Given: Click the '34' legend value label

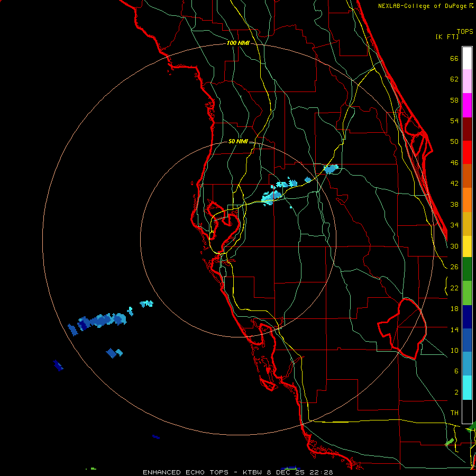Looking at the screenshot, I should coord(454,225).
